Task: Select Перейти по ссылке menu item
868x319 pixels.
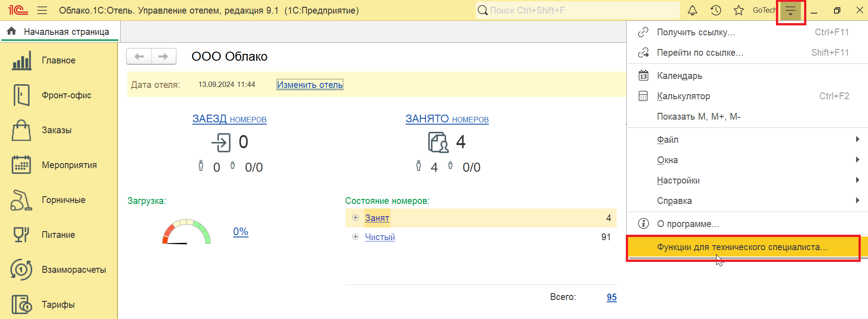Action: pos(747,53)
